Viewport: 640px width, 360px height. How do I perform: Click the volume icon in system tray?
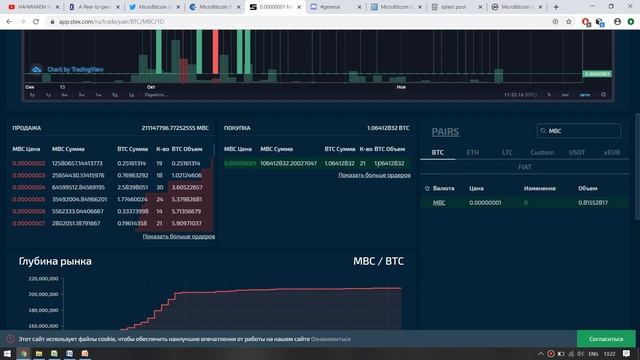(580, 353)
